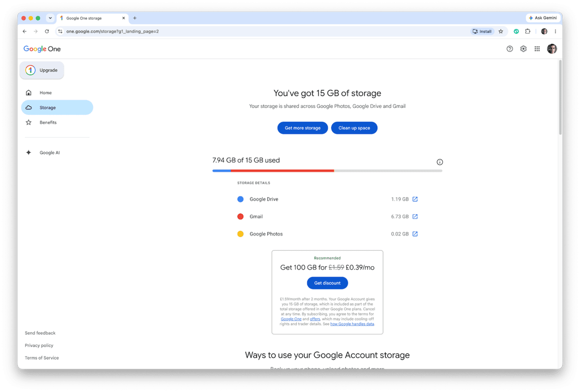
Task: Click the storage info icon next to the usage bar
Action: coord(440,162)
